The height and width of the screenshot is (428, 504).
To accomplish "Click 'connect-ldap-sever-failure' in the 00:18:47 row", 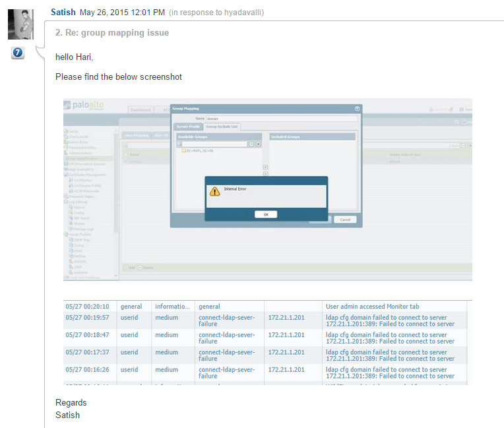I will [227, 338].
